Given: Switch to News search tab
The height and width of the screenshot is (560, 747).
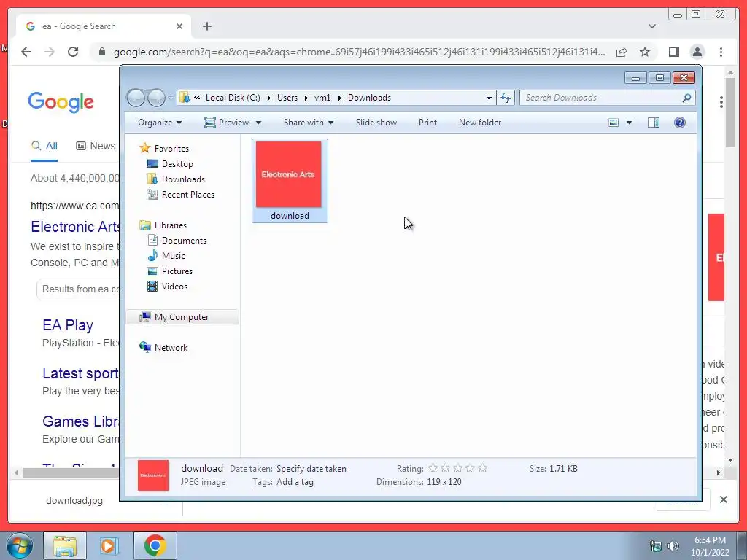Looking at the screenshot, I should [96, 146].
